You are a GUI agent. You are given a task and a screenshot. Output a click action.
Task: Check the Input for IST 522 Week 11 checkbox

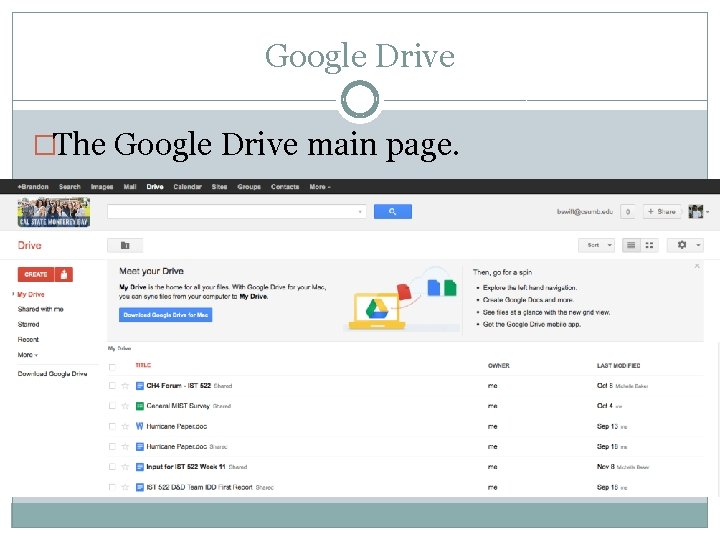112,467
